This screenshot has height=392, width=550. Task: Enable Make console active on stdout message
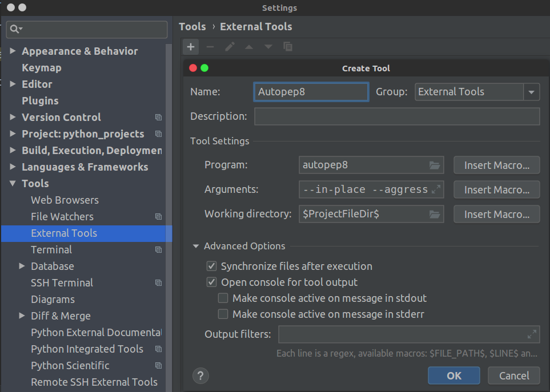(223, 298)
